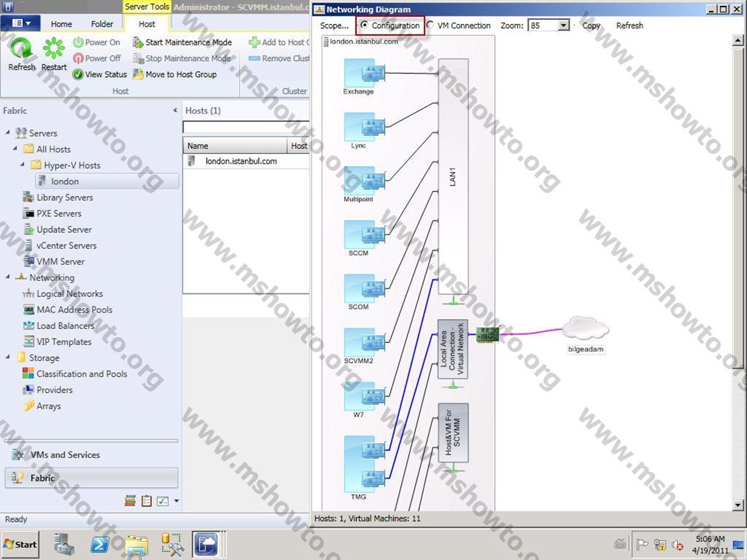This screenshot has height=560, width=747.
Task: Click Scope... in Networking Diagram
Action: point(334,26)
